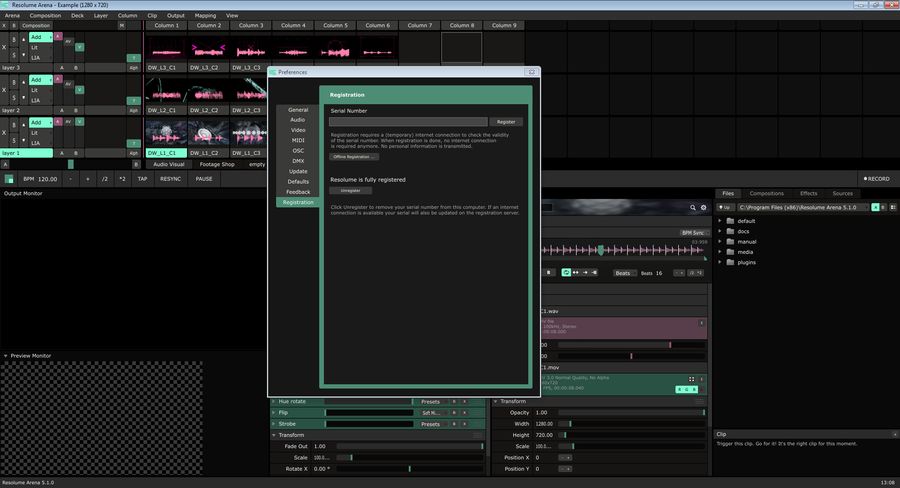Toggle pink A audio button on layer 3
The image size is (900, 488).
pos(58,36)
